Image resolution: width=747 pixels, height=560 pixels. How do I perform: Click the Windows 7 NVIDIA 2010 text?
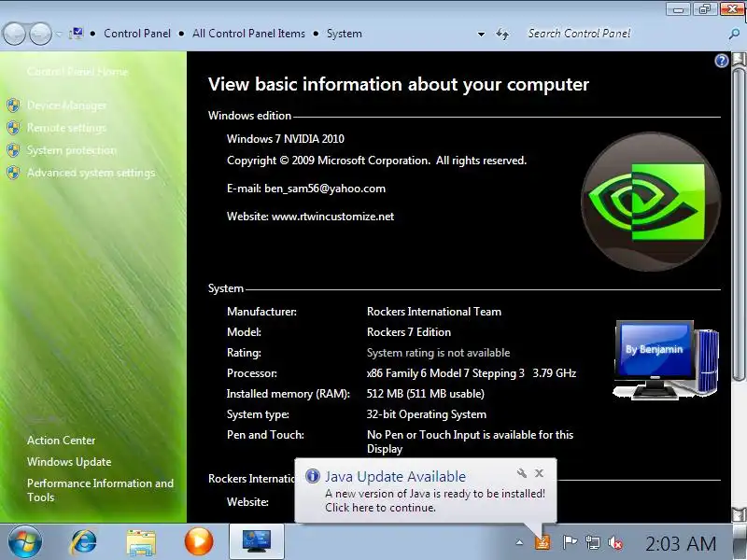pyautogui.click(x=286, y=139)
